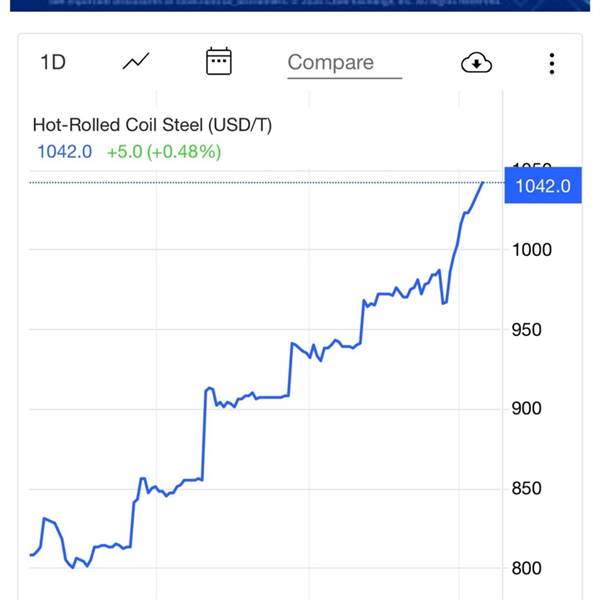Click the 800 axis label

click(x=527, y=568)
